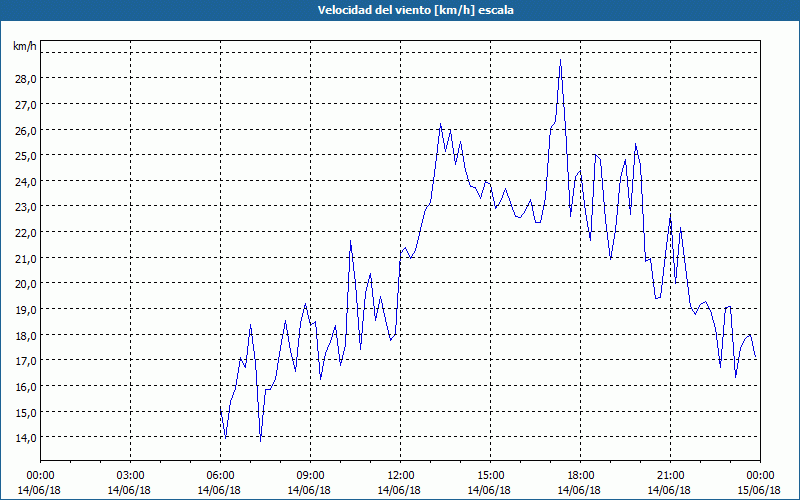Click the 21,0 y-axis label

[x=28, y=259]
